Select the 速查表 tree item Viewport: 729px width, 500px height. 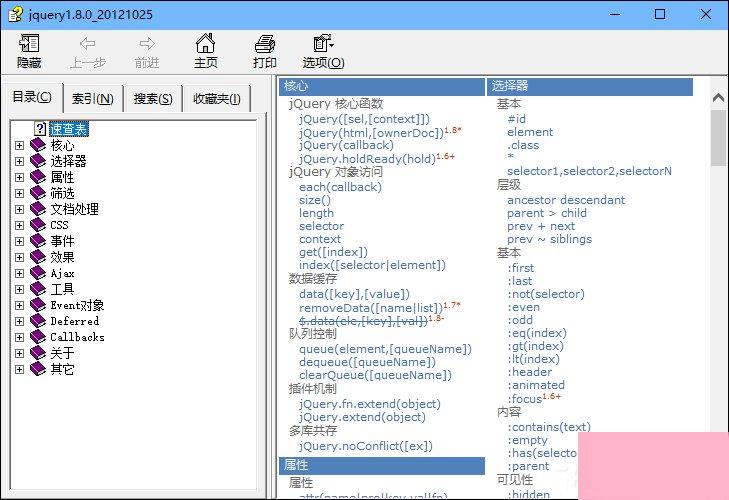(x=69, y=129)
